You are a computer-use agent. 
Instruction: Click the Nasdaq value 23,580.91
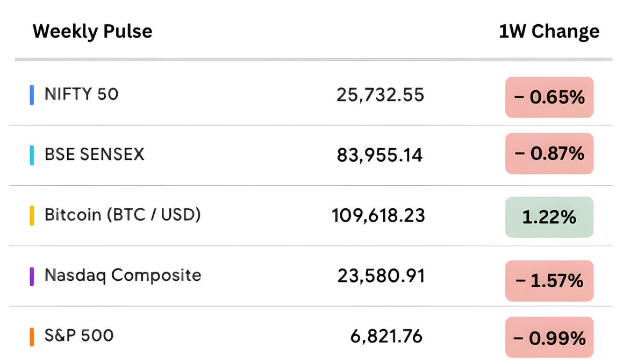(x=381, y=276)
